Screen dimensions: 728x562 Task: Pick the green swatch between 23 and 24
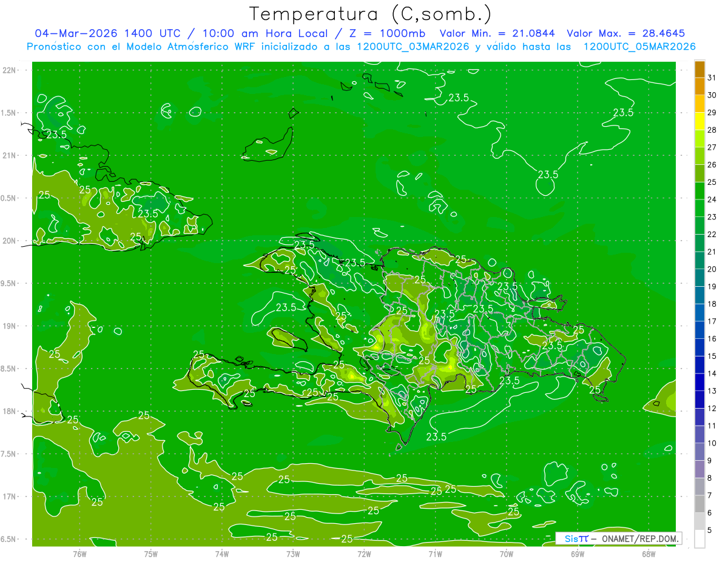point(699,209)
